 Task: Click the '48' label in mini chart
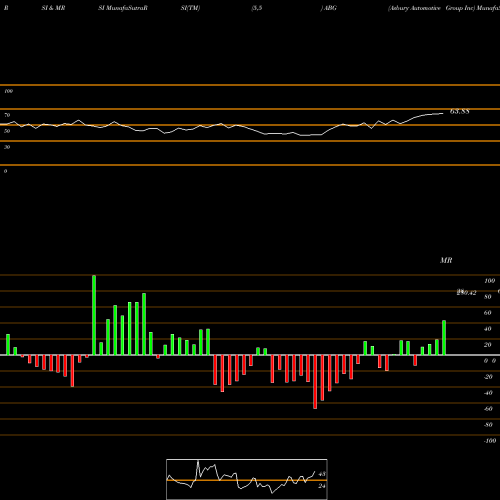point(322,474)
